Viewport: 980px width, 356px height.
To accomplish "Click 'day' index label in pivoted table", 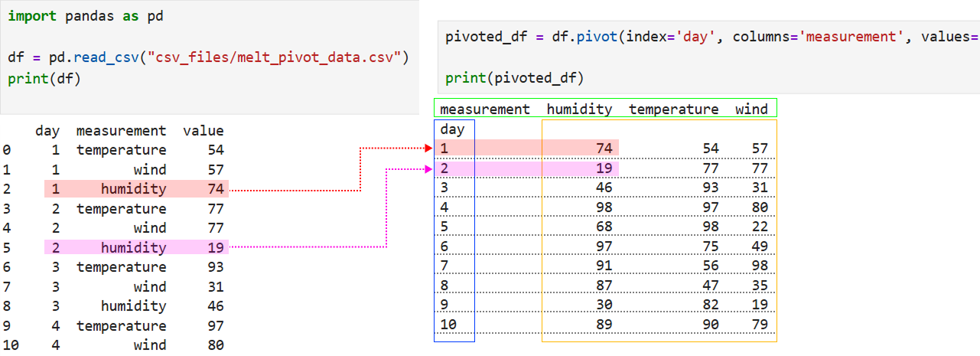I will click(452, 129).
